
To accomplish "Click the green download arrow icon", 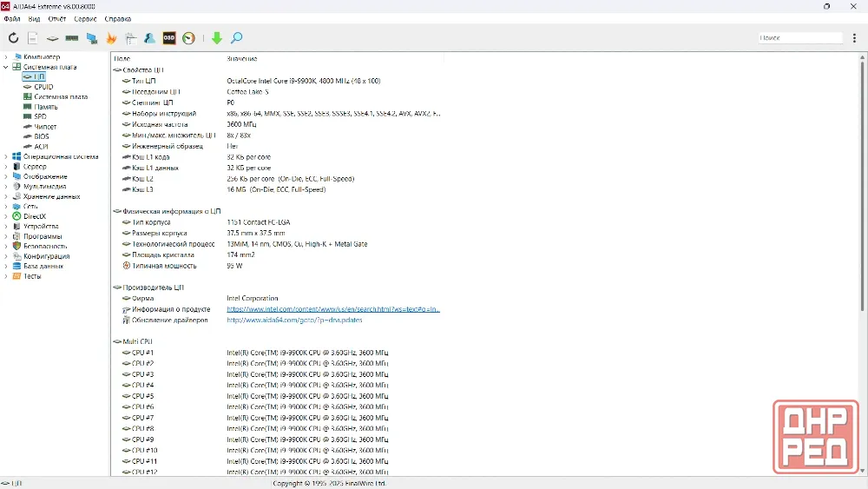I will click(217, 37).
